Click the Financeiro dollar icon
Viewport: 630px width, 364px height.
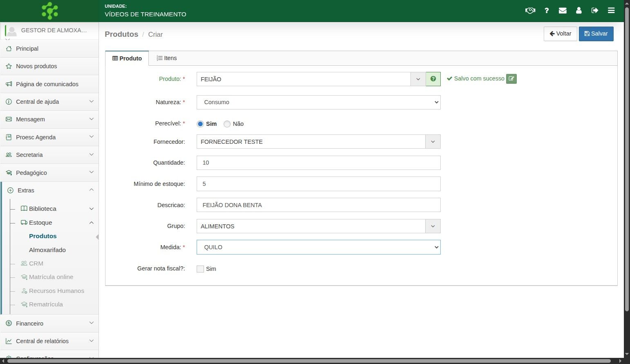pyautogui.click(x=9, y=324)
